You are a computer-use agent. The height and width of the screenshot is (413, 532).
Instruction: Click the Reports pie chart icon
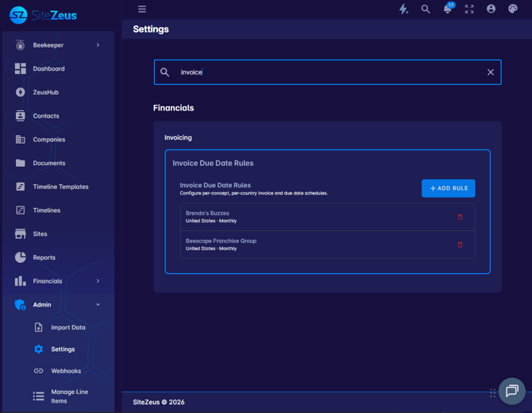pos(21,257)
